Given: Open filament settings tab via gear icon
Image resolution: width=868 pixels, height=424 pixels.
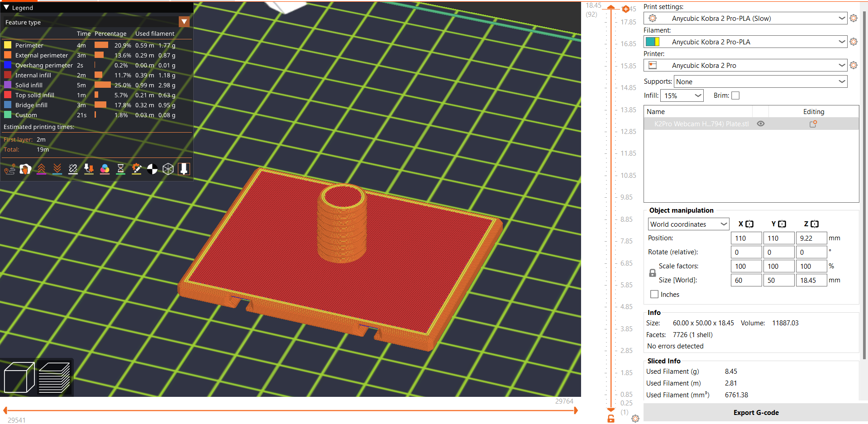Looking at the screenshot, I should pyautogui.click(x=854, y=42).
